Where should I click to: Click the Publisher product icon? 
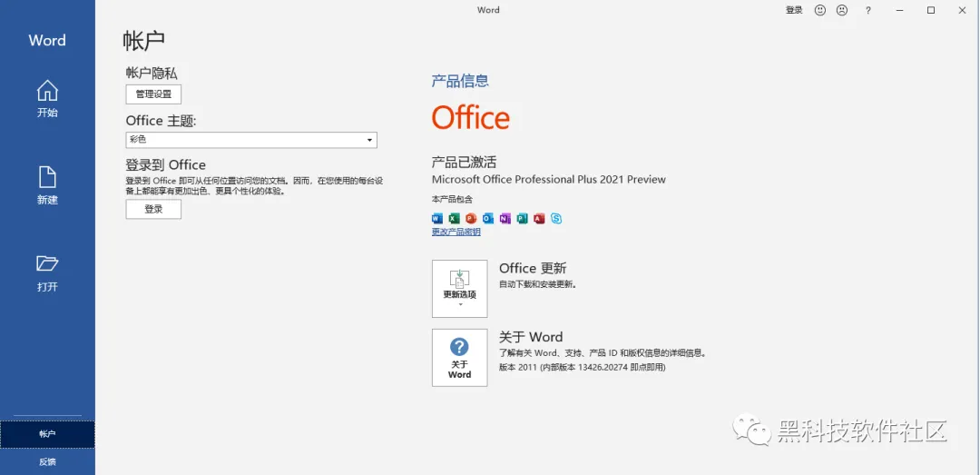(x=522, y=218)
